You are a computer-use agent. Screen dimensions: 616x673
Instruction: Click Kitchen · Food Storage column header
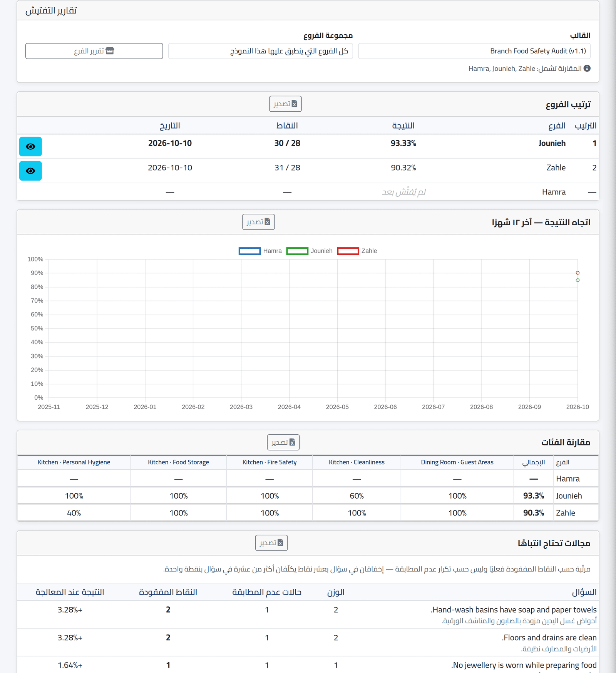pos(179,462)
